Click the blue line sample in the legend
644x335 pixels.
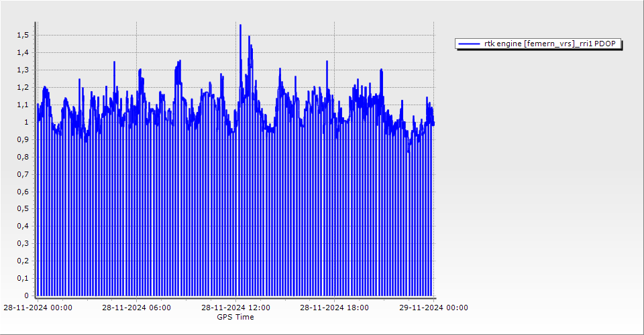(469, 44)
